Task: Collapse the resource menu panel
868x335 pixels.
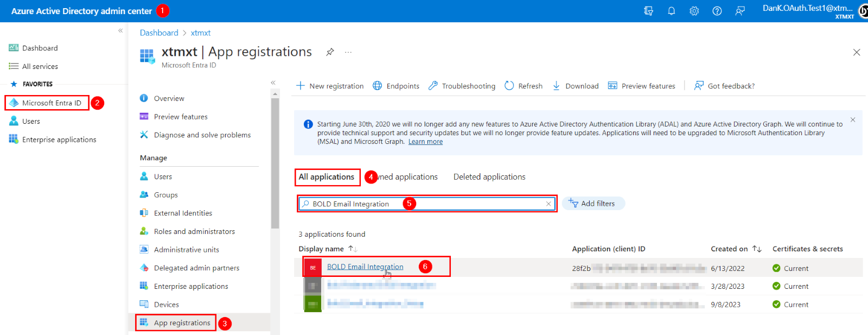Action: coord(273,83)
